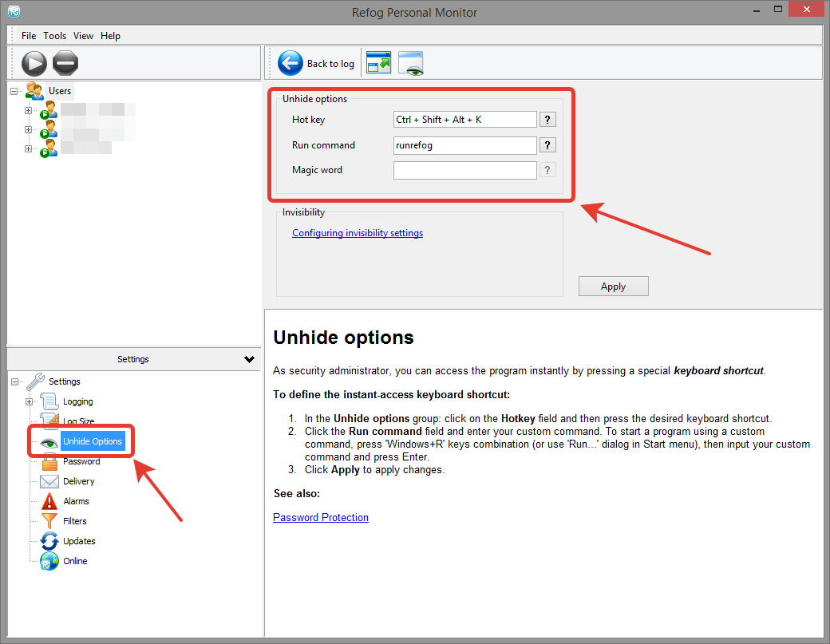Click the Users group icon
The width and height of the screenshot is (830, 644).
click(x=34, y=91)
